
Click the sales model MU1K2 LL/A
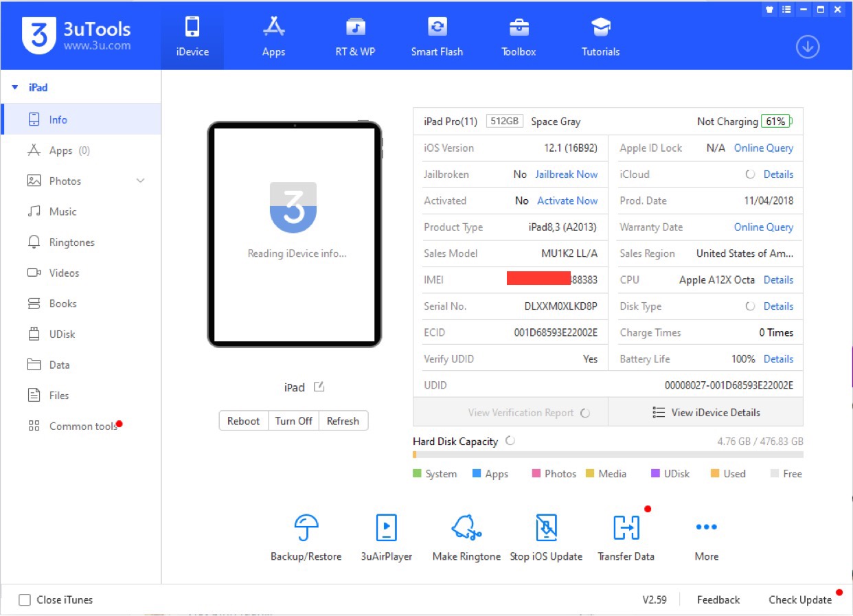(569, 253)
